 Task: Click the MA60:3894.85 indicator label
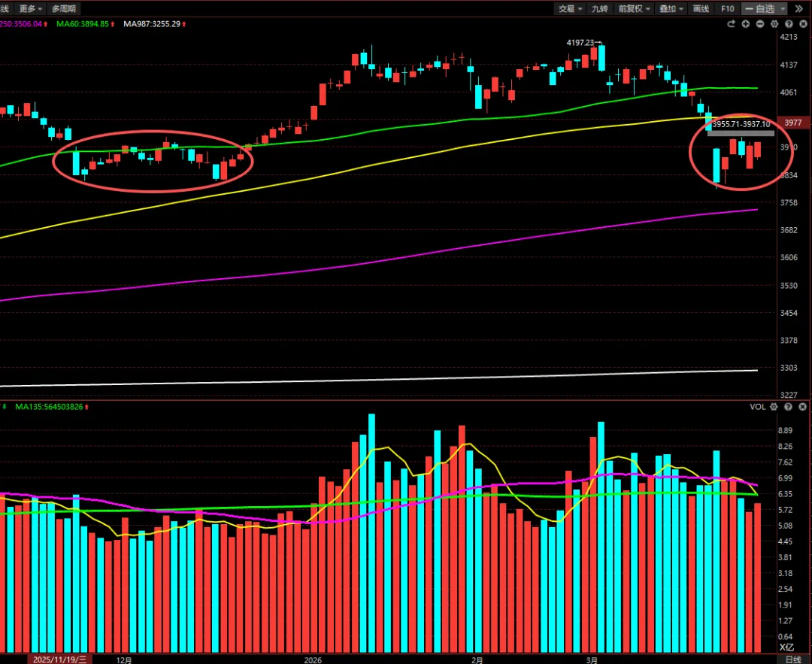click(x=83, y=24)
